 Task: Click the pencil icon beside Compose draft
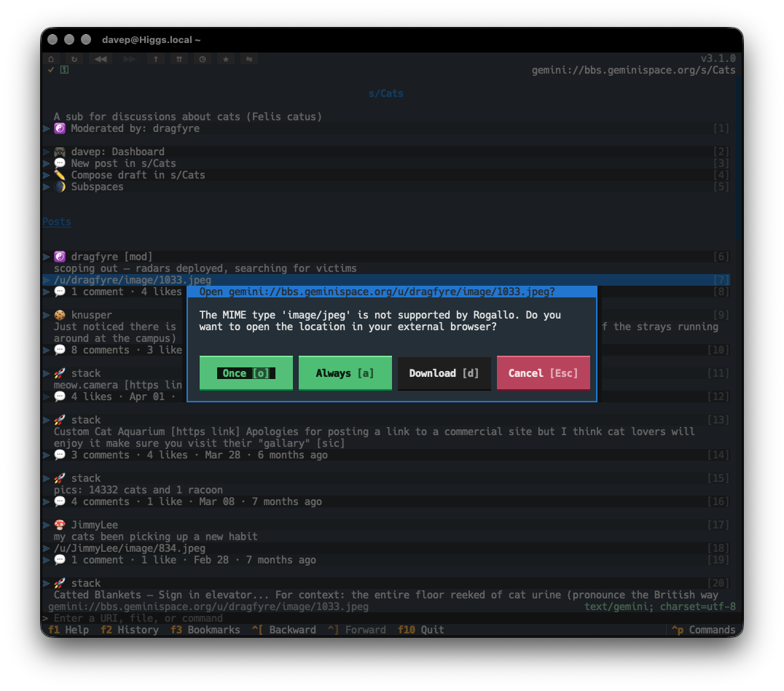60,175
